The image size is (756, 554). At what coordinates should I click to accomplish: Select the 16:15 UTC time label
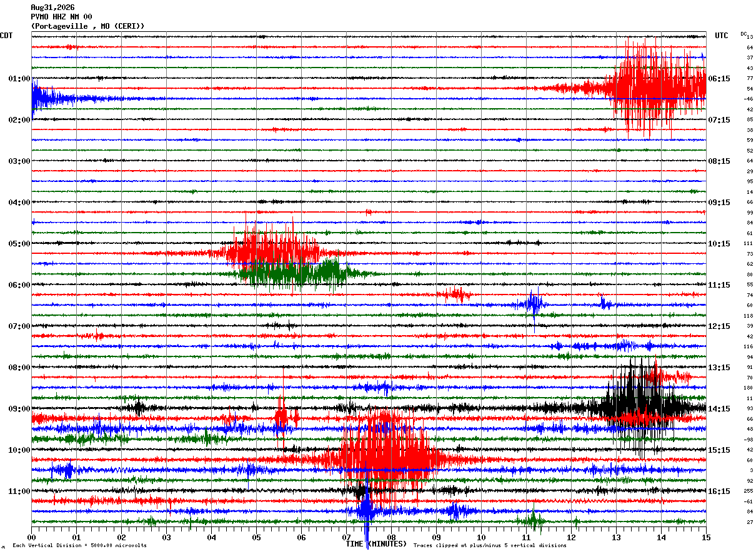pyautogui.click(x=720, y=491)
